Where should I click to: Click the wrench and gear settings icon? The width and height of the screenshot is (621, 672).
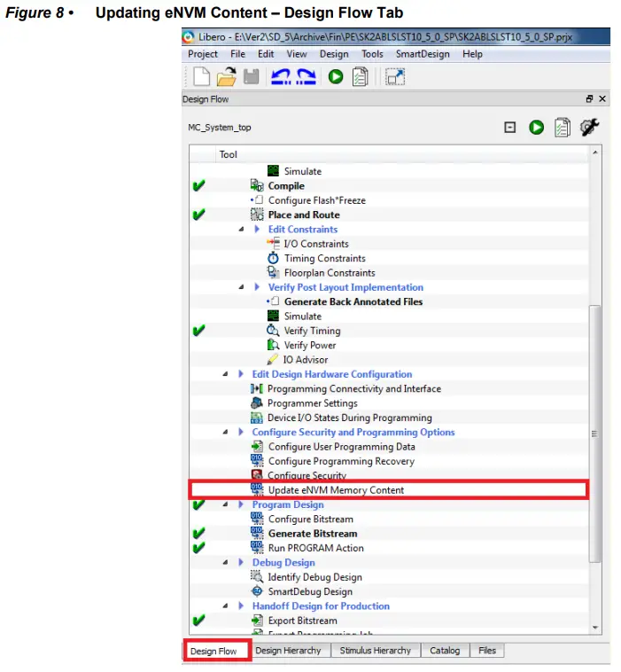click(589, 127)
